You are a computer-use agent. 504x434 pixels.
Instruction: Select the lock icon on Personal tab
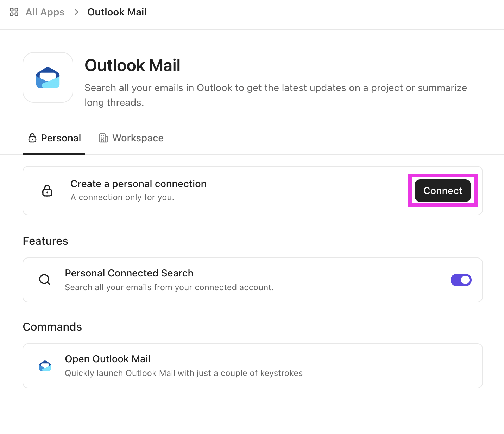pos(32,138)
